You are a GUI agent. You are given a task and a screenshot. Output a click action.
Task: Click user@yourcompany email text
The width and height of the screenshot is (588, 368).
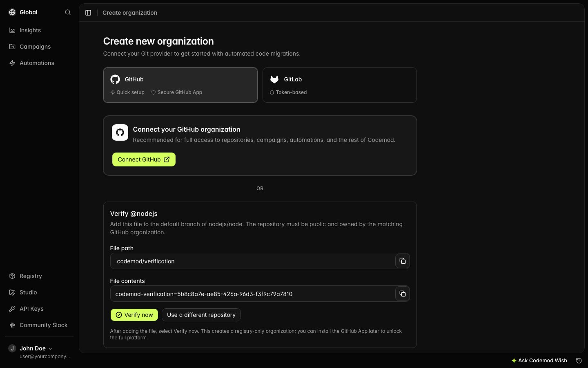pyautogui.click(x=45, y=357)
